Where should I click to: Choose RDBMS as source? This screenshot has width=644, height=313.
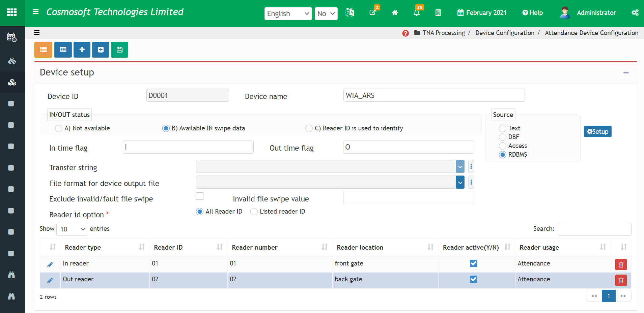point(503,155)
